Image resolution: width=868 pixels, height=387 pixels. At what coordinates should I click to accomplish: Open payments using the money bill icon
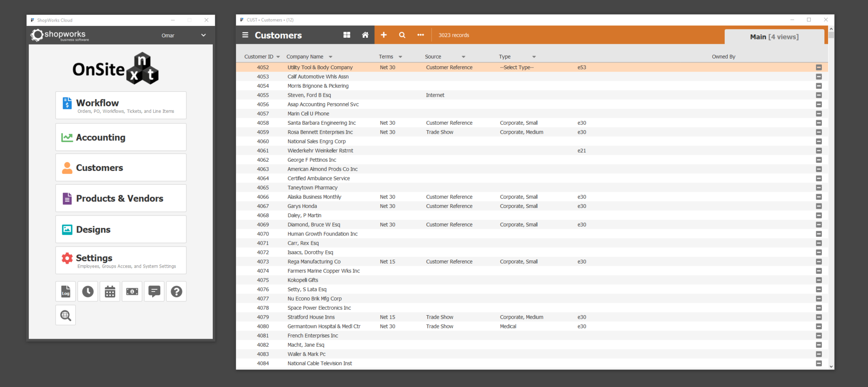(x=132, y=292)
